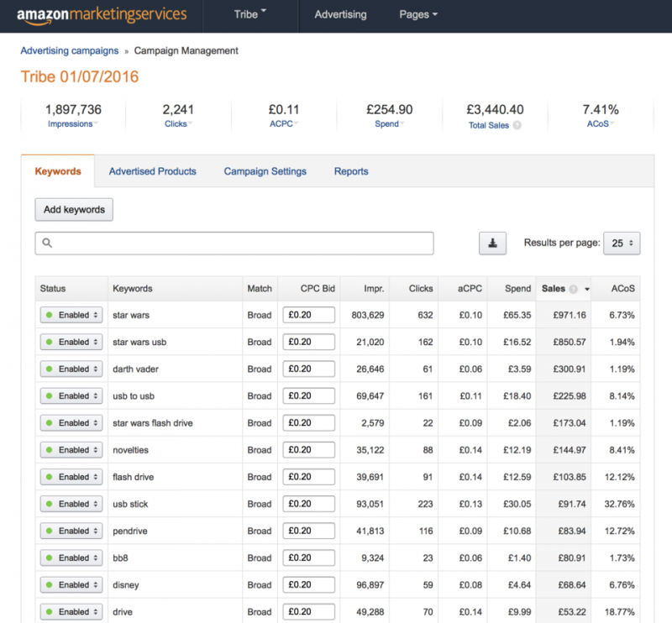Screen dimensions: 672x623
Task: Switch to the Advertised Products tab
Action: pos(153,171)
